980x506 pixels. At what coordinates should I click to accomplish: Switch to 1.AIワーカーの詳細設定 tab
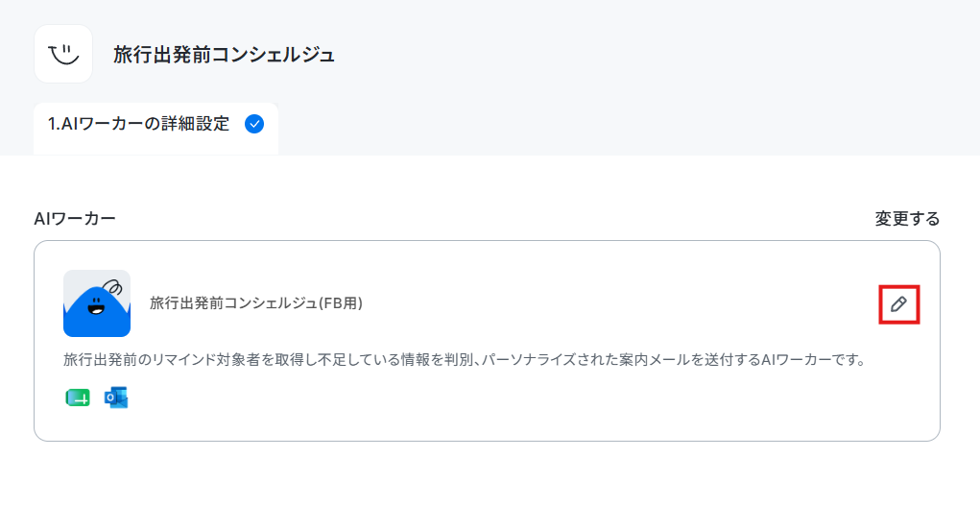point(155,129)
